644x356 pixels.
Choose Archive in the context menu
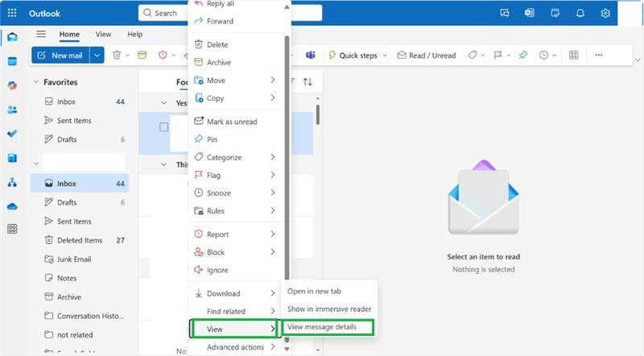(x=235, y=63)
